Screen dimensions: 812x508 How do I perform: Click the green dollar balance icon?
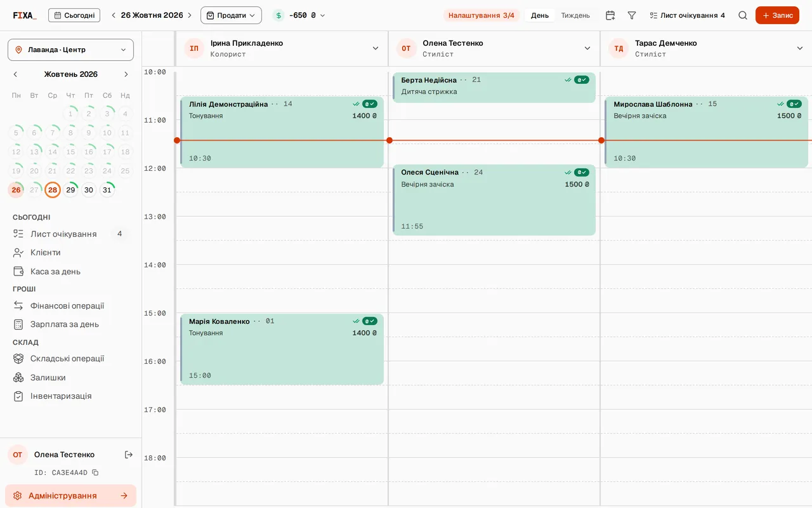pyautogui.click(x=278, y=15)
